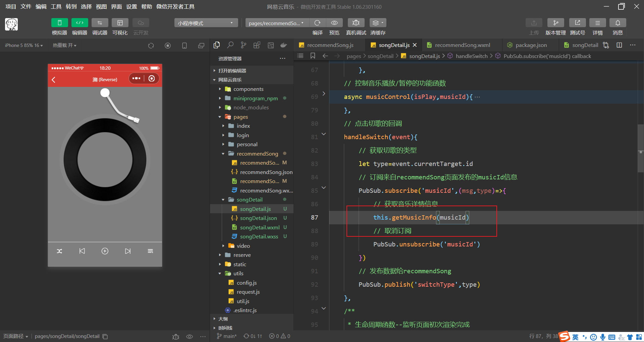Open the Project menu
The image size is (644, 342).
pyautogui.click(x=11, y=6)
